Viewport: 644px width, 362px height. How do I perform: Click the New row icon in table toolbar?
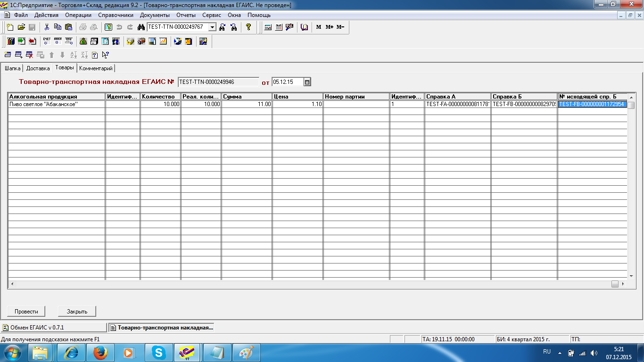coord(8,55)
